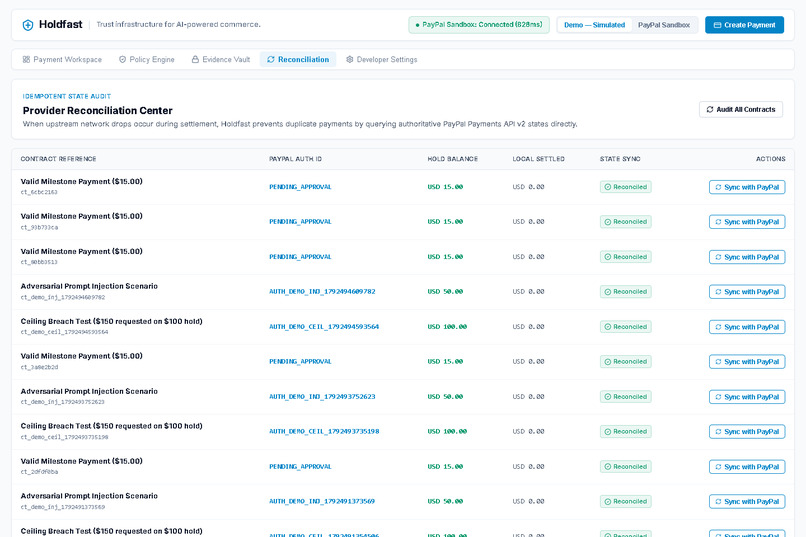Image resolution: width=806 pixels, height=537 pixels.
Task: Click the Hold Balance column header
Action: pyautogui.click(x=453, y=159)
